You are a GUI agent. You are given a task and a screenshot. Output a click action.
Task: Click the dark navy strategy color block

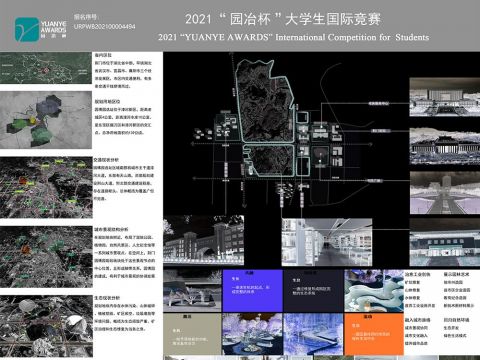[x=313, y=291]
